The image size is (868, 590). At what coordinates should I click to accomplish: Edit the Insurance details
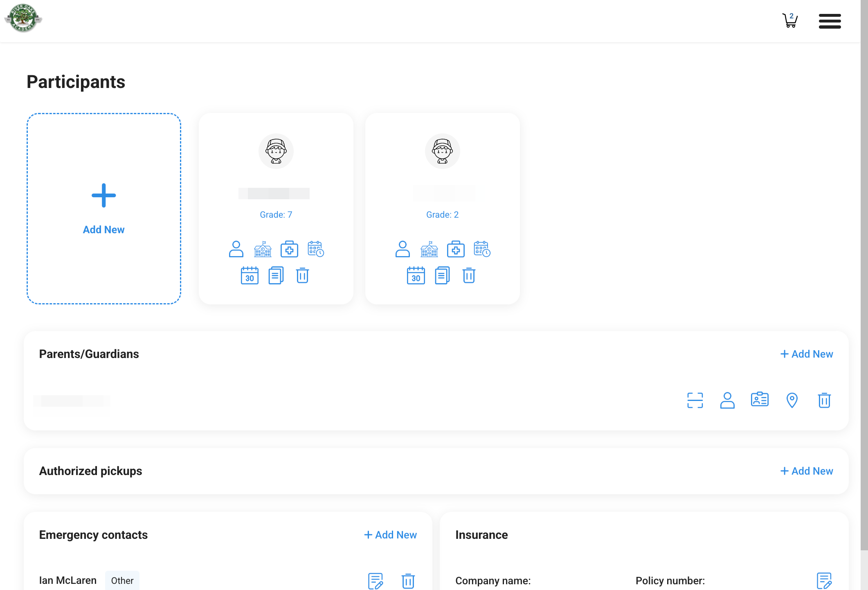824,581
